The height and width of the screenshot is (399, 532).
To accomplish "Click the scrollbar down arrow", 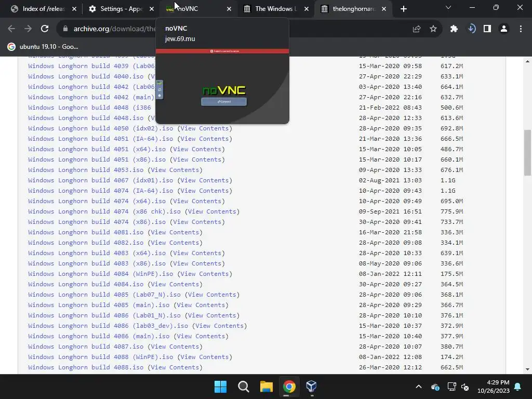I will coord(527,369).
